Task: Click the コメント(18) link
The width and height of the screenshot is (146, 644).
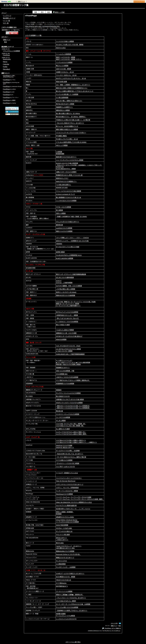Action: [114, 623]
